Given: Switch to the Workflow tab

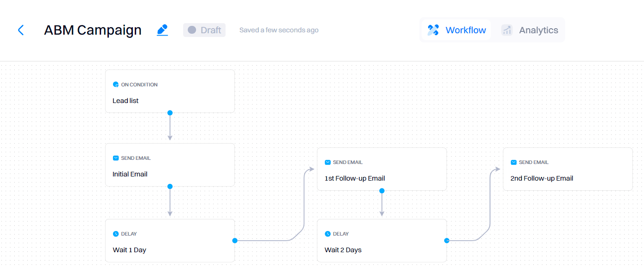Looking at the screenshot, I should pyautogui.click(x=456, y=30).
